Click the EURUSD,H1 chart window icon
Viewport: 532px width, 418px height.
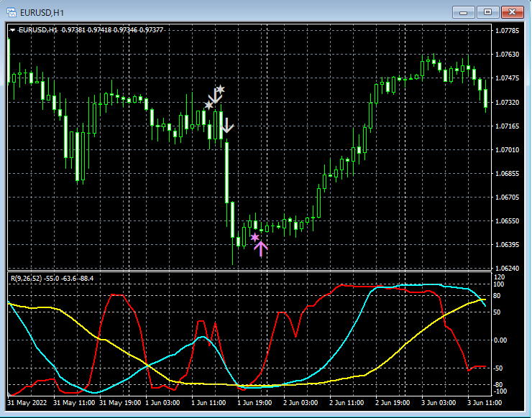point(12,12)
